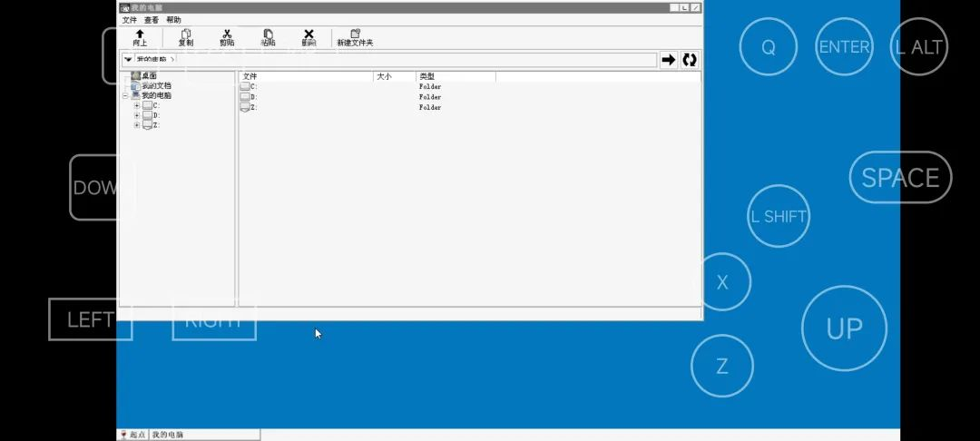
Task: Click the refresh icon beside address bar
Action: 690,60
